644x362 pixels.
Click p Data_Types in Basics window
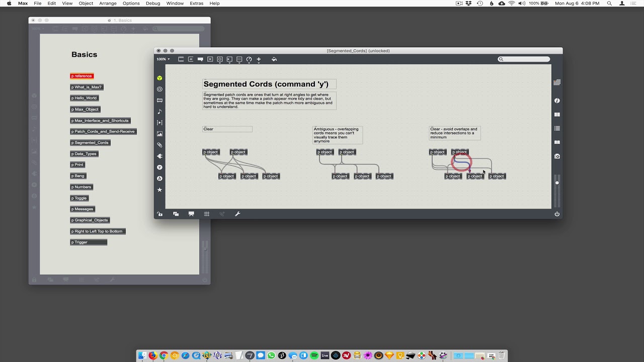[84, 154]
